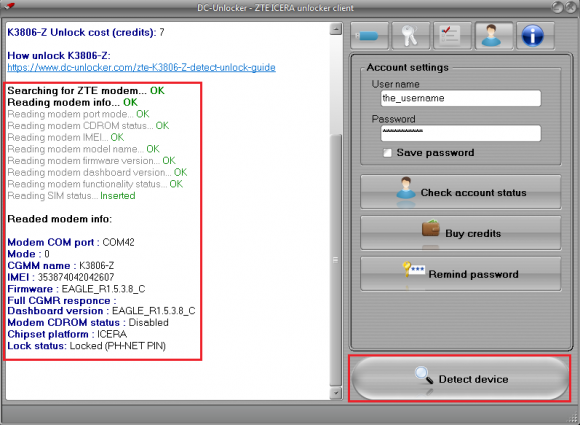This screenshot has width=580, height=425.
Task: Switch to the user account tab icon
Action: [494, 36]
